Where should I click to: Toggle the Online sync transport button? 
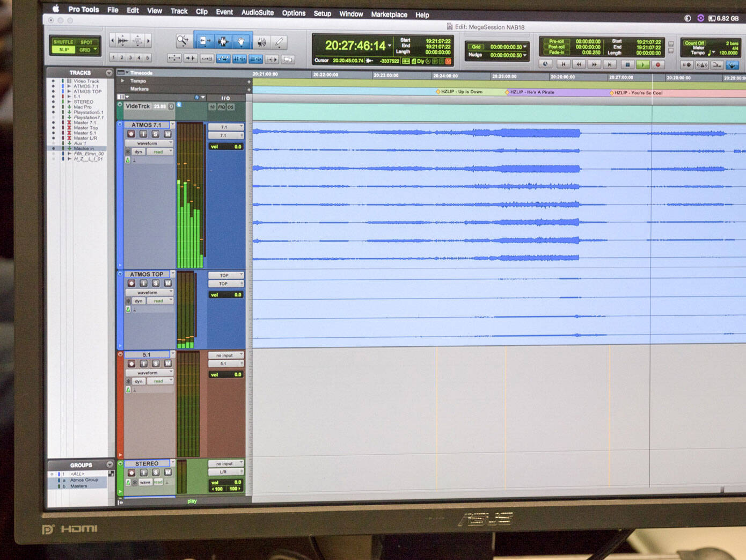tap(546, 64)
